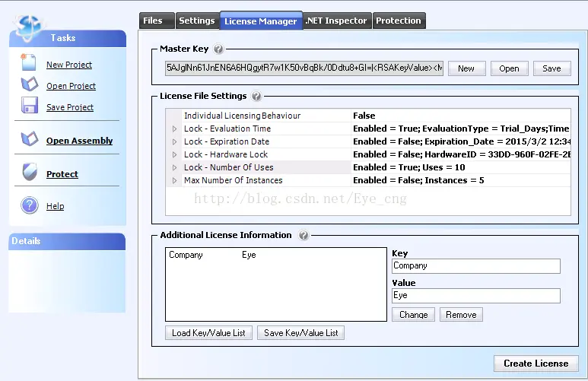Click the Open Project link
This screenshot has width=588, height=381.
(72, 86)
